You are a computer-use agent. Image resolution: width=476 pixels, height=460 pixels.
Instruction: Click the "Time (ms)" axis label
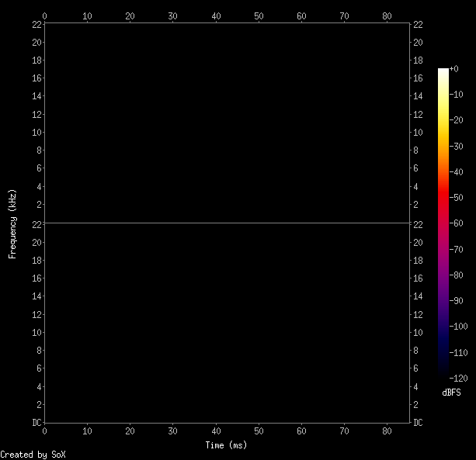point(227,445)
